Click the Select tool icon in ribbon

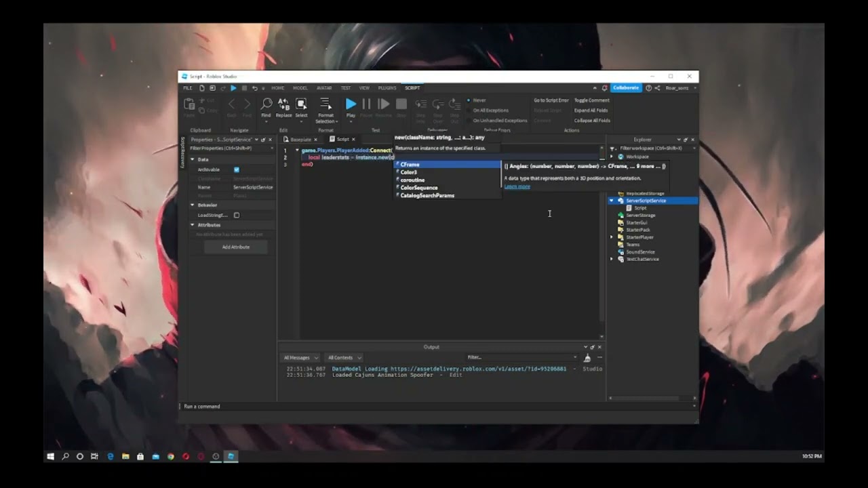point(301,104)
